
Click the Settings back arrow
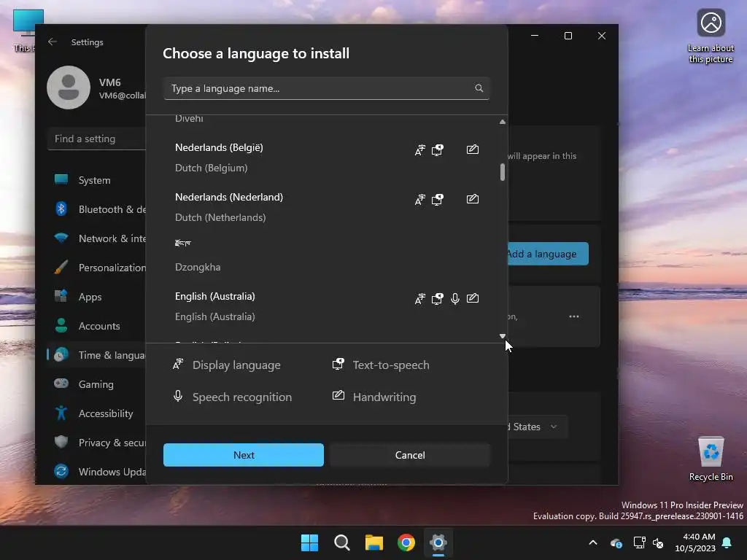(x=53, y=42)
